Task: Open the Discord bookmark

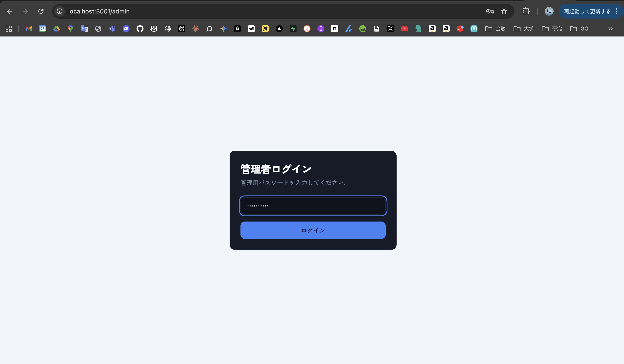Action: click(x=126, y=28)
